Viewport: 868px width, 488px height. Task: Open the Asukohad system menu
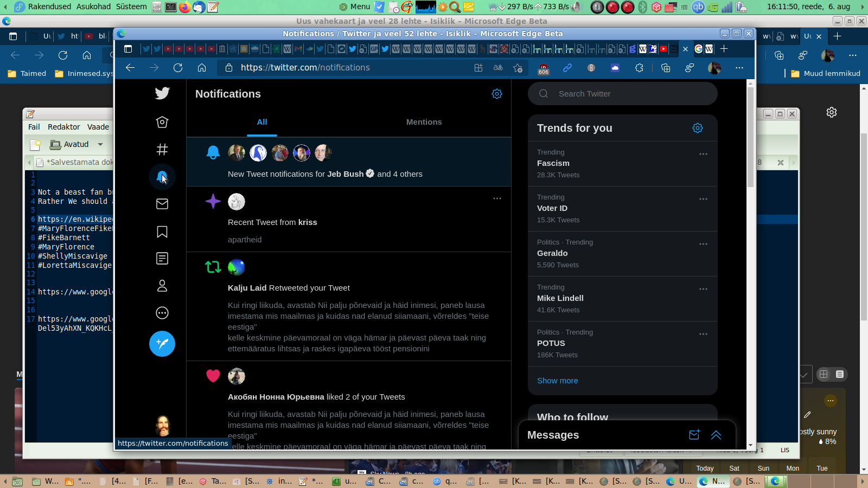tap(93, 7)
